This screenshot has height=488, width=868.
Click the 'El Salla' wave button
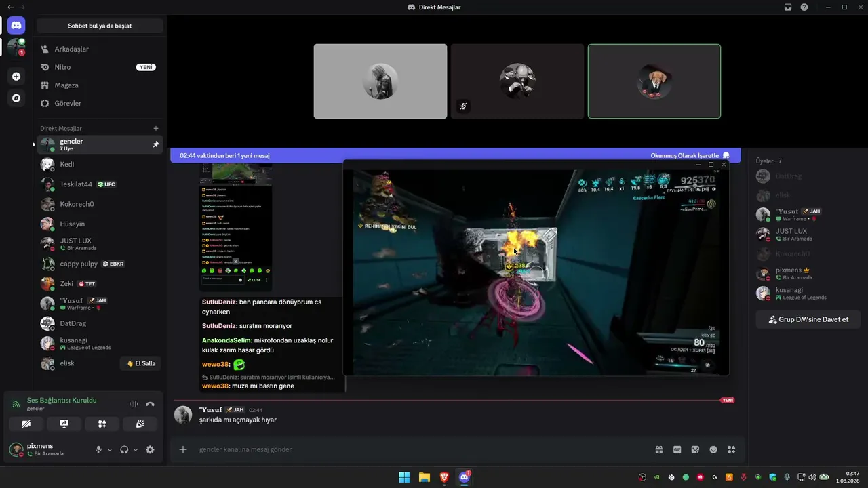tap(141, 363)
